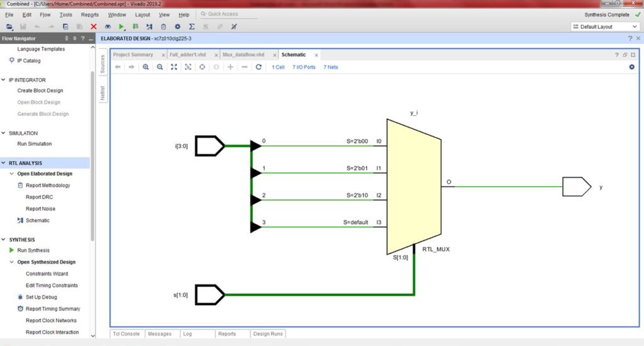Click the 7 I/O Ports link
Screen dimensions: 644x346
(304, 67)
